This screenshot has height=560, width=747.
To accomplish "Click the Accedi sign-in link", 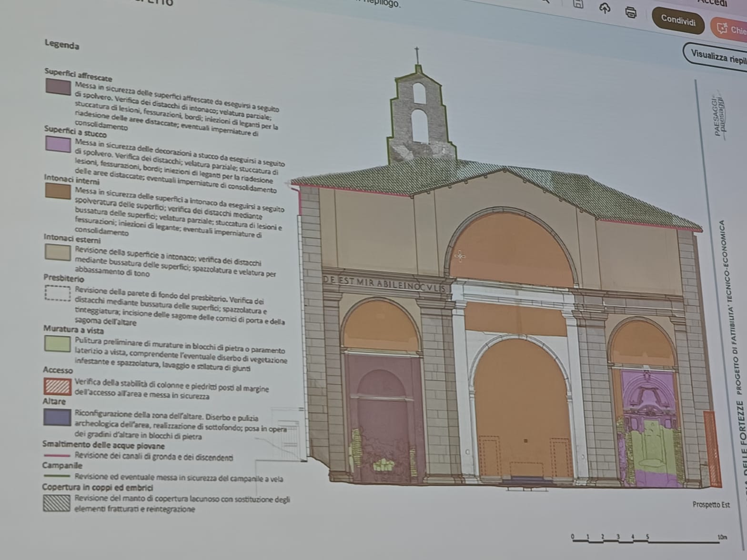I will click(x=712, y=3).
